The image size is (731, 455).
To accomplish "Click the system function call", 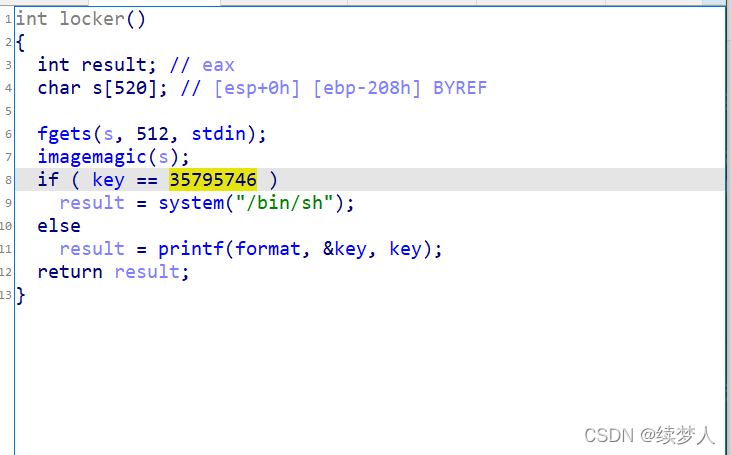I will (191, 203).
